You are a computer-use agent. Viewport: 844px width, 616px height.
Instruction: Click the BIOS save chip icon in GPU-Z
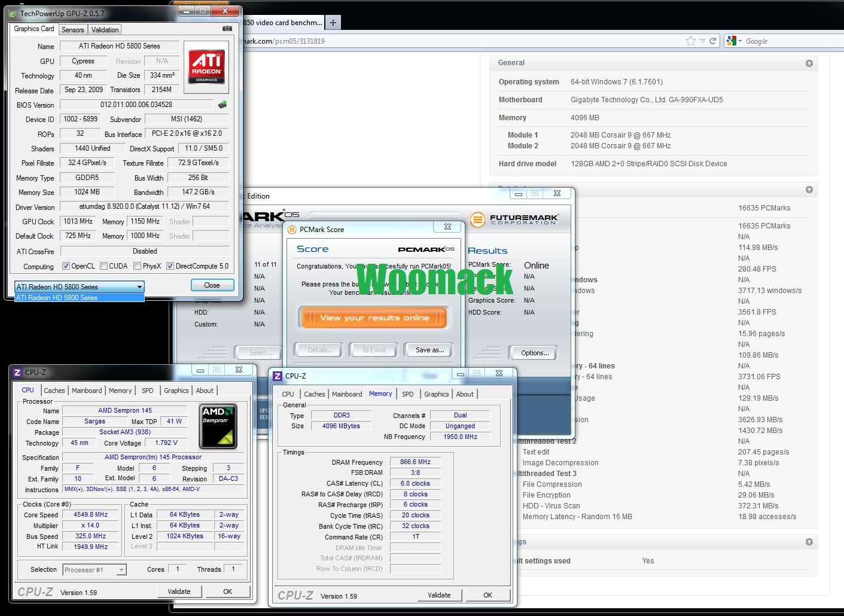(x=223, y=105)
